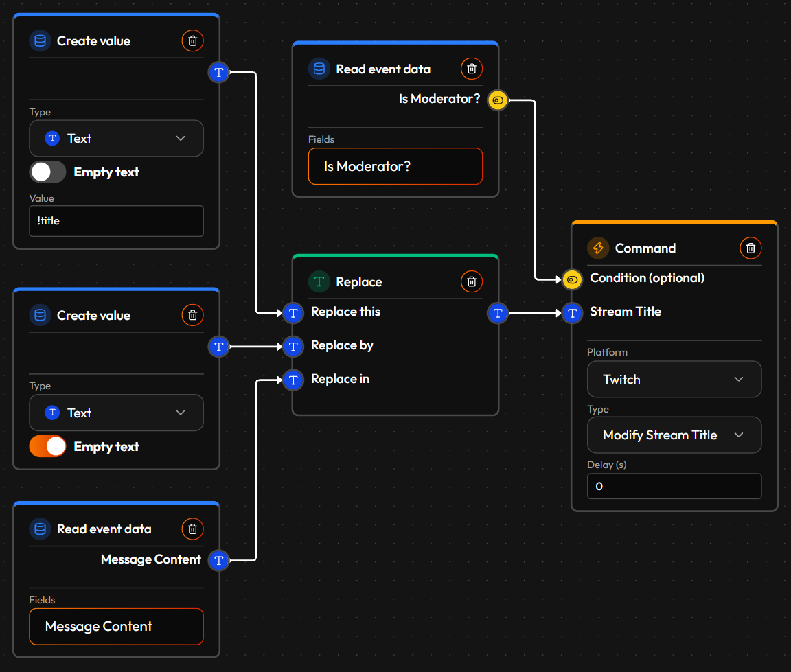Click the Is Moderator? yellow output port

[x=498, y=100]
